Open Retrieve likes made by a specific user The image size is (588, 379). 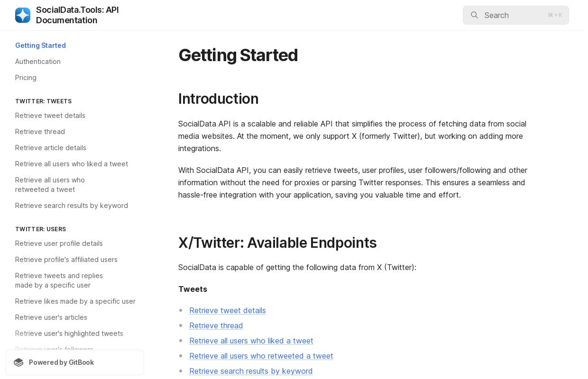(x=75, y=301)
